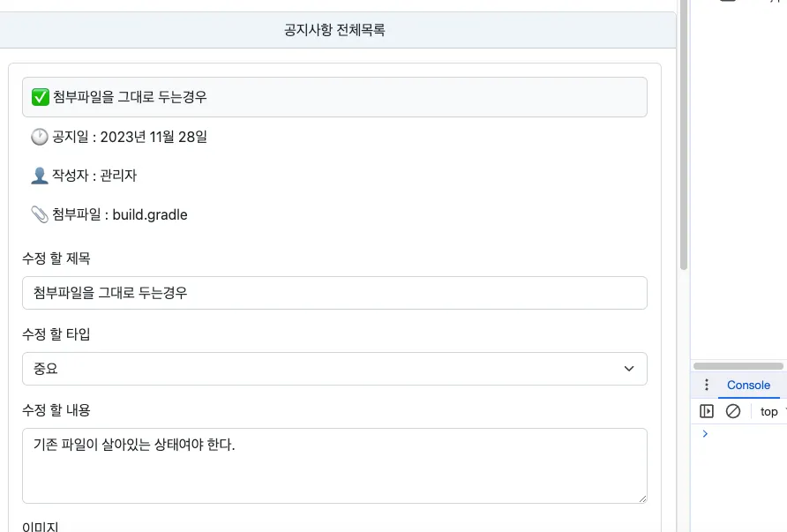Click the notice title banner text
This screenshot has width=787, height=532.
pyautogui.click(x=130, y=97)
